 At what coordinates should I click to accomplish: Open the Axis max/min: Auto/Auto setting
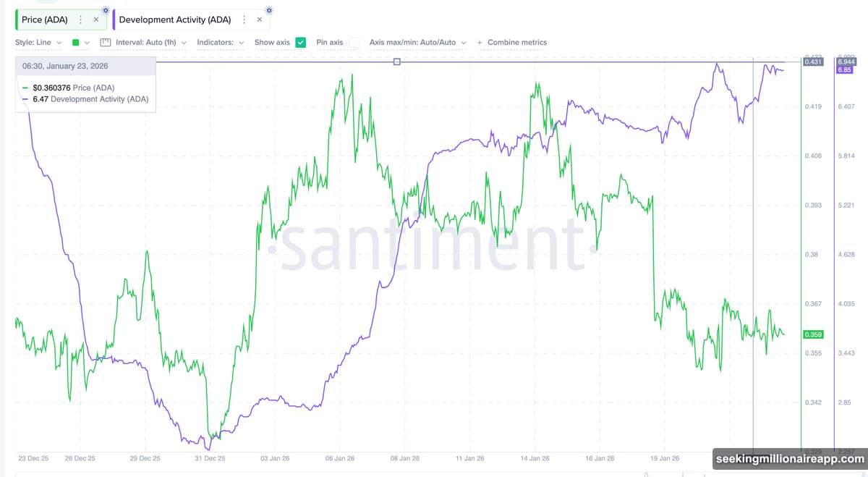pos(416,42)
